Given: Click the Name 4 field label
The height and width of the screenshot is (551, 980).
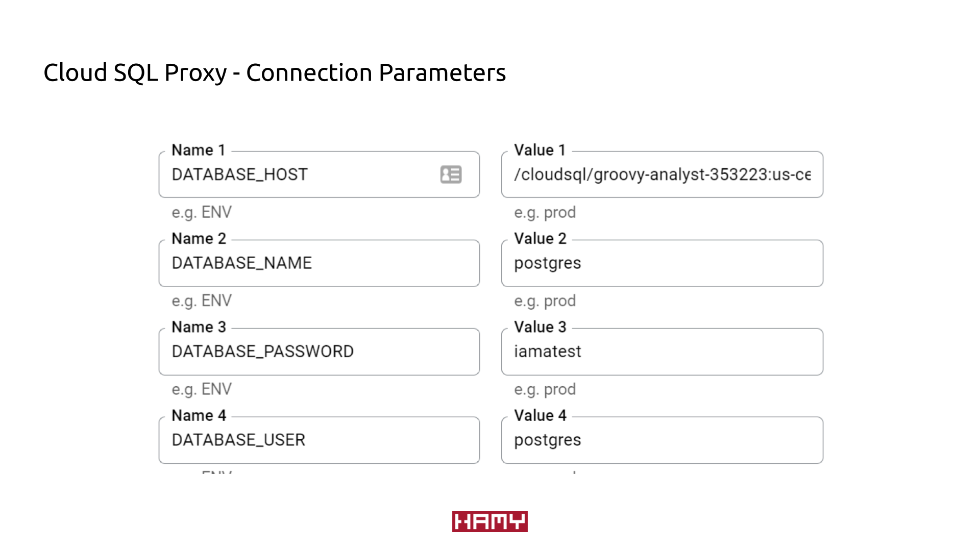Looking at the screenshot, I should point(199,415).
